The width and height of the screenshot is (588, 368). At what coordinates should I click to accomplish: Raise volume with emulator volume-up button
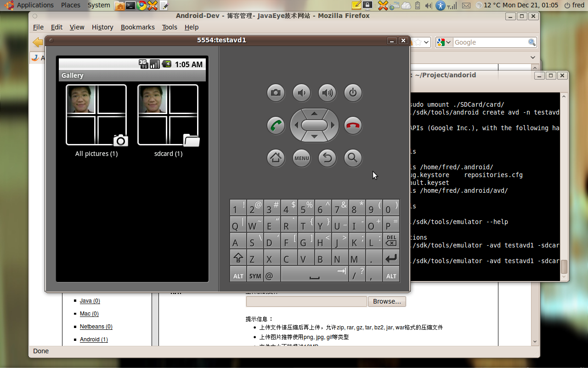(328, 93)
